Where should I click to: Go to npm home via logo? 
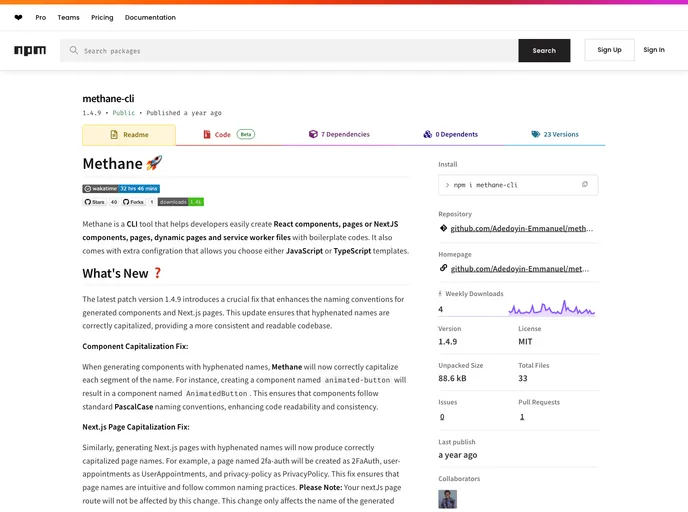pos(30,50)
